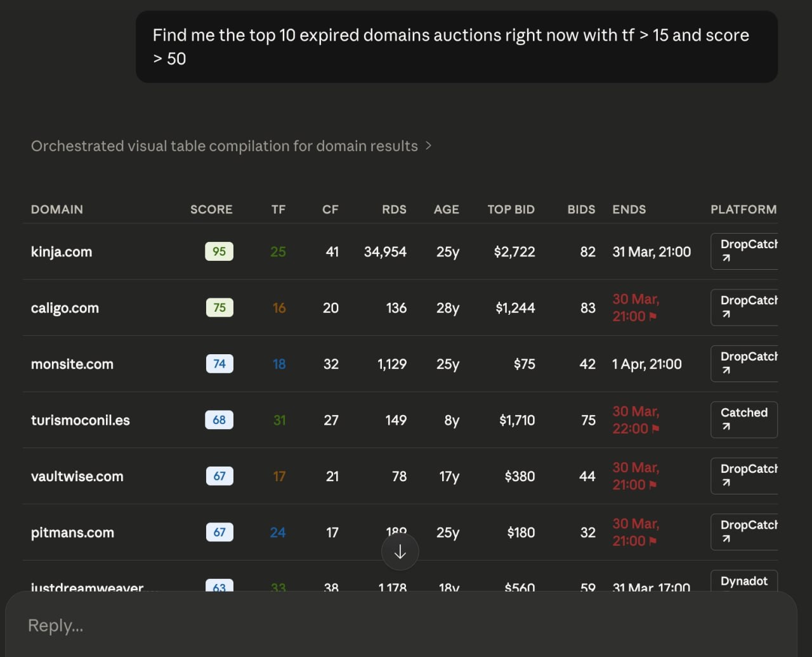Screen dimensions: 812x657
Task: Open DropCatch link for kinja.com
Action: (x=745, y=251)
